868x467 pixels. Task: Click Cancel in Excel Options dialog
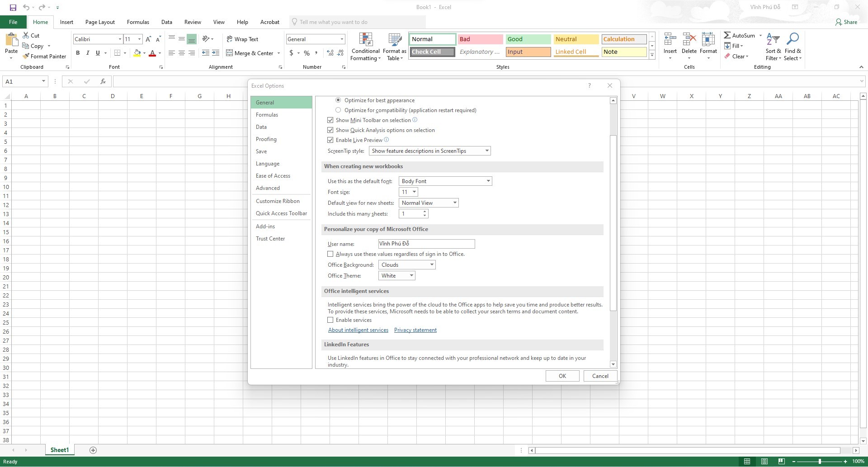pos(600,376)
